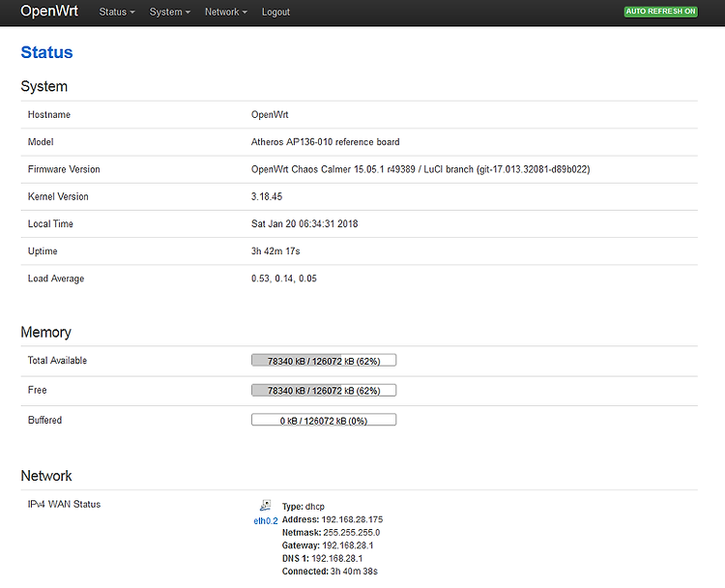Click the hostname value OpenWrt
Image resolution: width=725 pixels, height=588 pixels.
pos(270,115)
